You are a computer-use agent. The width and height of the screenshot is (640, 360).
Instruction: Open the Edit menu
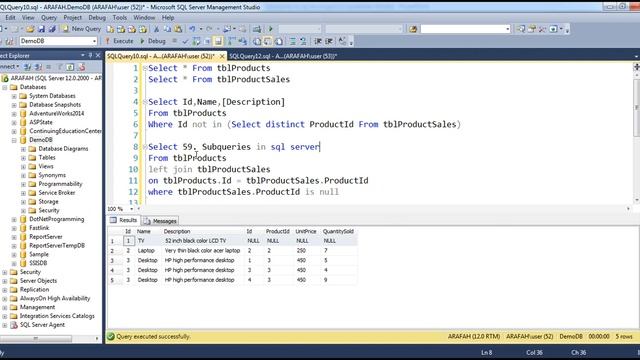click(x=10, y=18)
